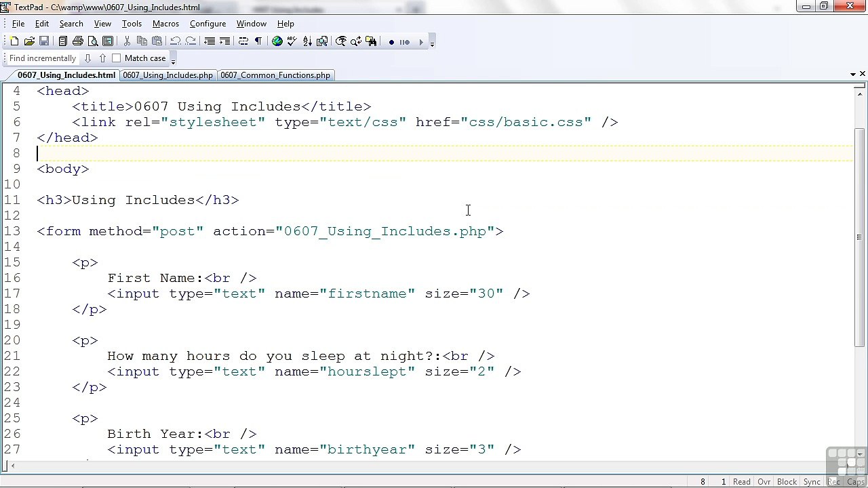Viewport: 868px width, 488px height.
Task: Click the Find in Files binoculars icon
Action: point(371,41)
